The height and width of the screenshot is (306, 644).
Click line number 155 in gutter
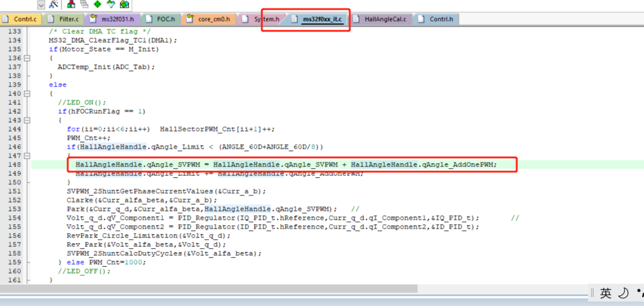click(x=14, y=227)
